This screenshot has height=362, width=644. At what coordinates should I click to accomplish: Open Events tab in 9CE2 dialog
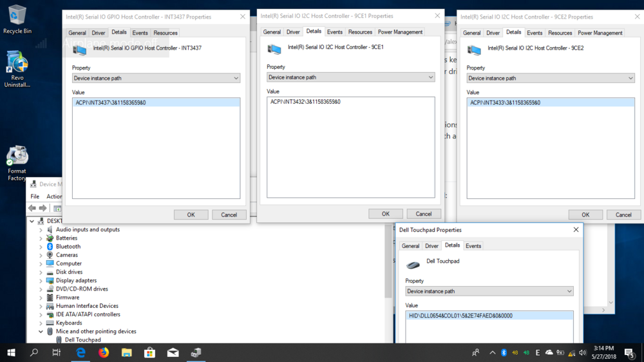(535, 33)
